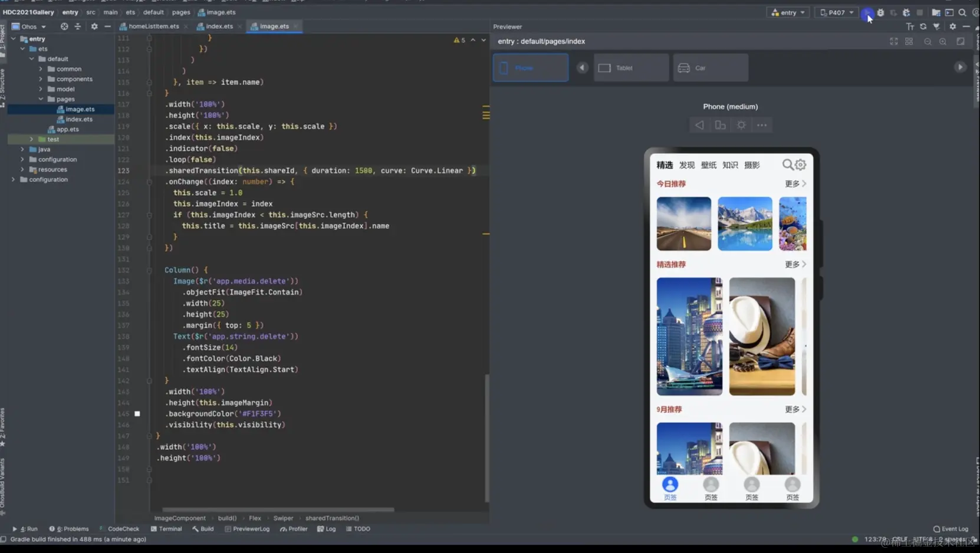Click the editor horizontal scrollbar
Image resolution: width=980 pixels, height=553 pixels.
tap(278, 509)
